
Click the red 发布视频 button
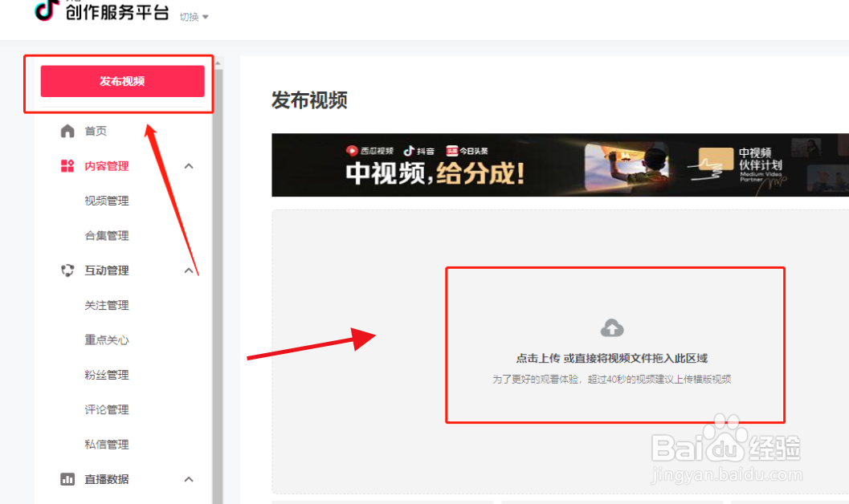(x=122, y=81)
